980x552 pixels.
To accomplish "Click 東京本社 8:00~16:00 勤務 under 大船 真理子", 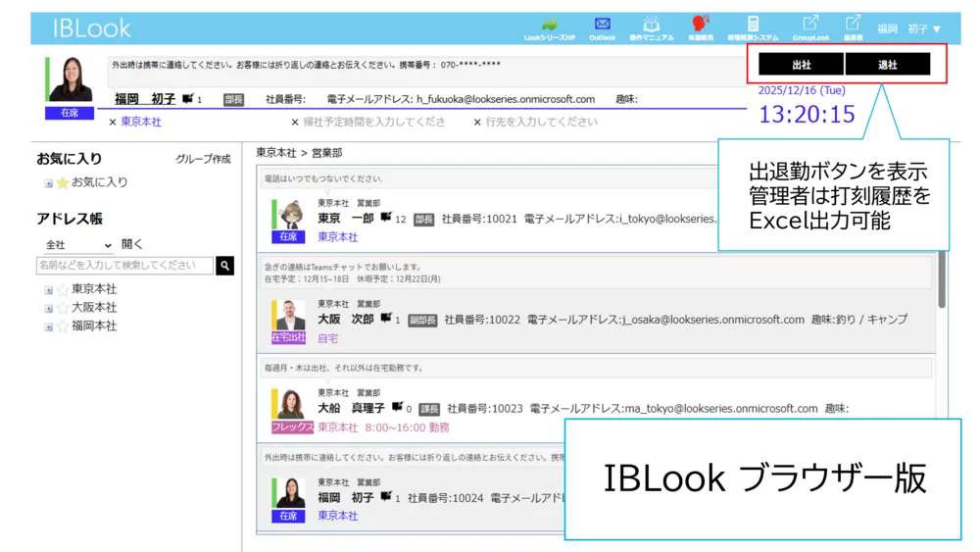I will tap(383, 427).
